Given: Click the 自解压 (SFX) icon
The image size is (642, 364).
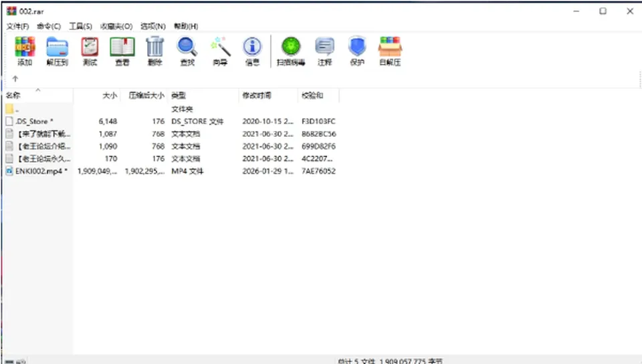Looking at the screenshot, I should pos(390,47).
